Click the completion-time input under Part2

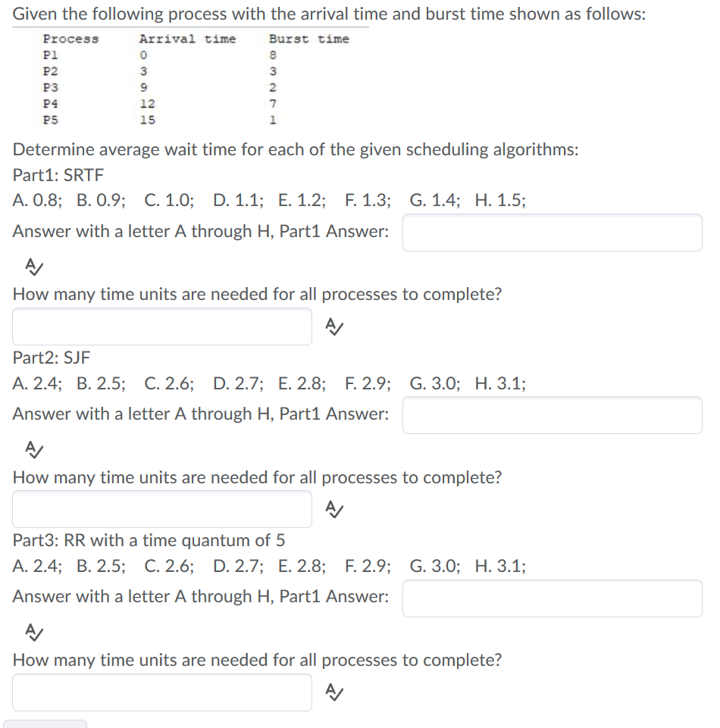[x=161, y=509]
